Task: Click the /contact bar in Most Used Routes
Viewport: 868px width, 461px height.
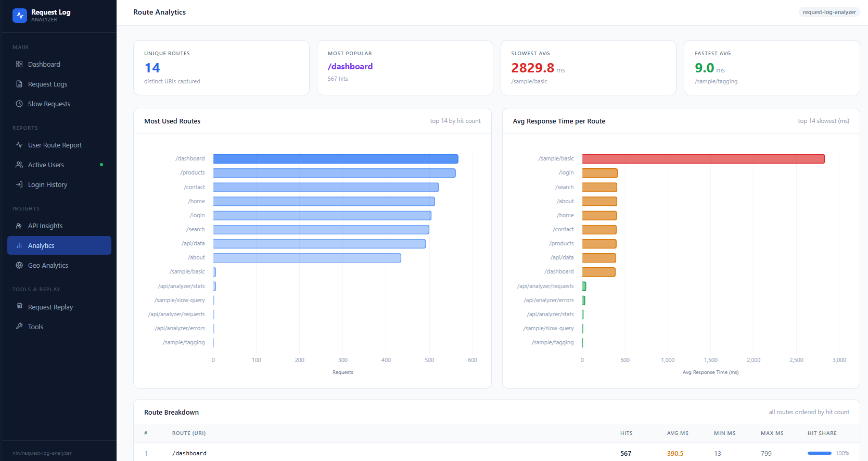Action: point(326,187)
